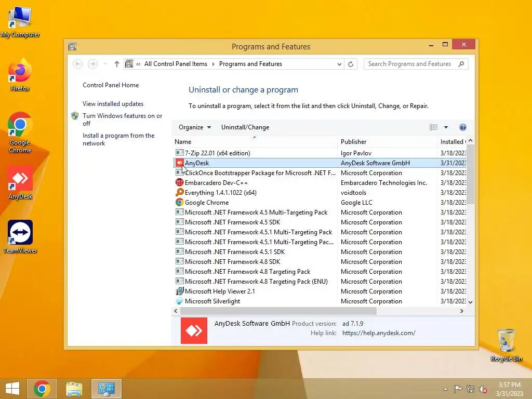
Task: Select Embarcadero Dev-C++ entry
Action: point(320,182)
